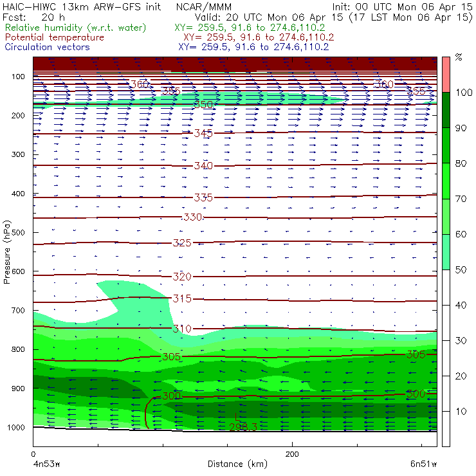Click the '%' unit label above colorbar

tap(459, 57)
